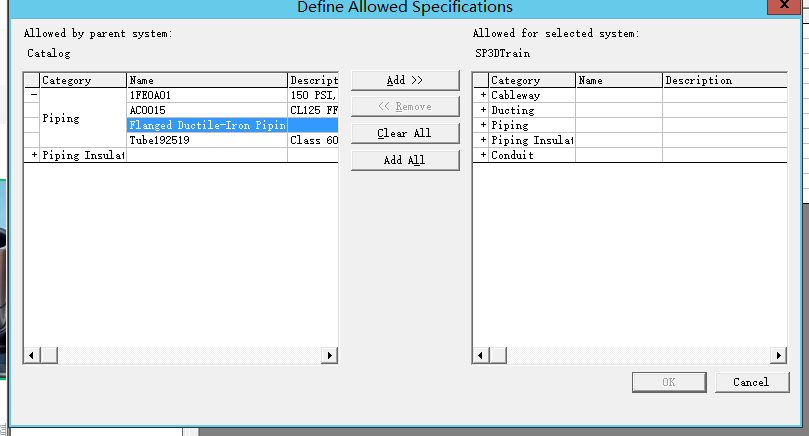The height and width of the screenshot is (436, 809).
Task: Click Name column header in right table
Action: [619, 80]
